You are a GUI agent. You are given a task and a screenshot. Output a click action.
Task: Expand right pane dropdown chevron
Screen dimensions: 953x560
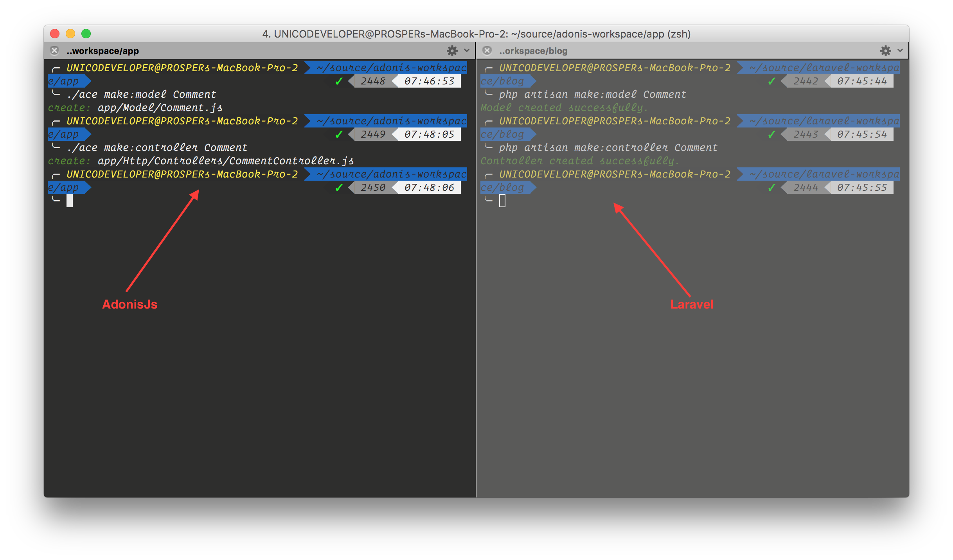pyautogui.click(x=900, y=51)
